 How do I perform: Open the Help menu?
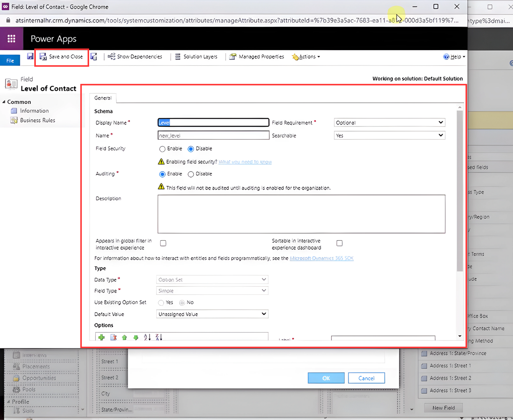tap(454, 57)
